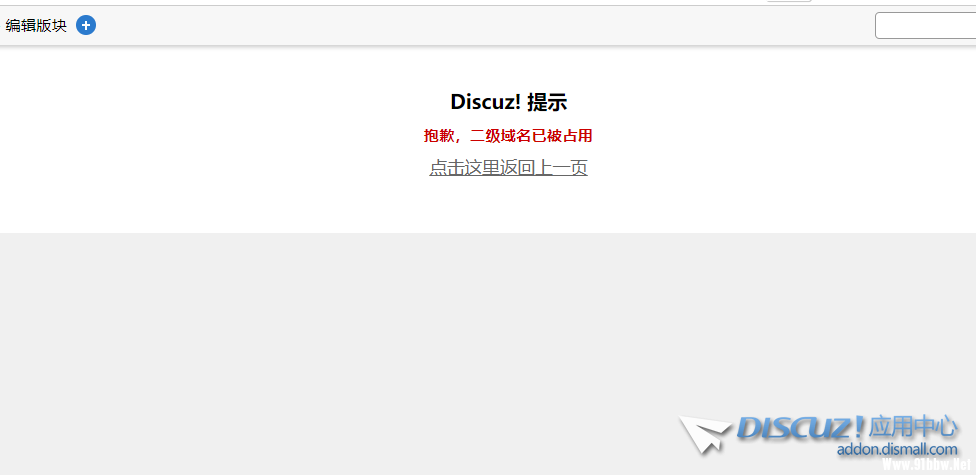
Task: Select the word Discuz! in the prompt title
Action: 486,101
